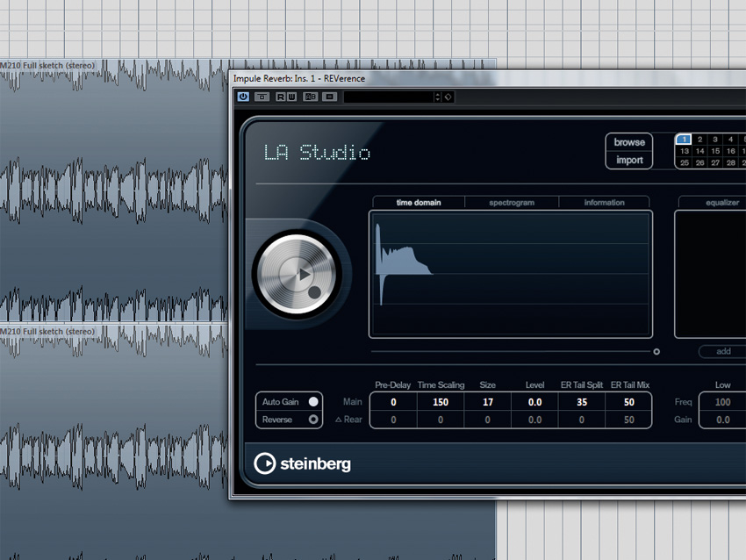Select the upper M210 Full sketch audio clip
Screen dimensions: 746x560
click(x=114, y=190)
